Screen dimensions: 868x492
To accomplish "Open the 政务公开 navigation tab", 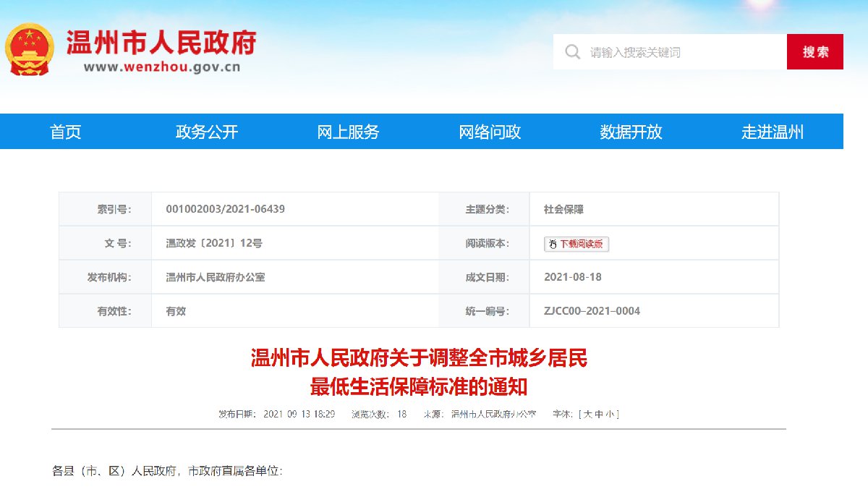I will coord(207,132).
